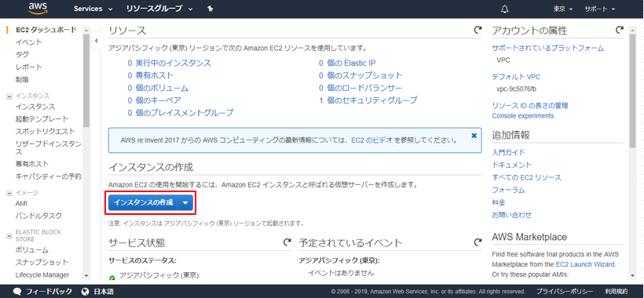Viewport: 644px width, 298px height.
Task: Dismiss the re:Invent 2017 info banner
Action: pyautogui.click(x=474, y=135)
